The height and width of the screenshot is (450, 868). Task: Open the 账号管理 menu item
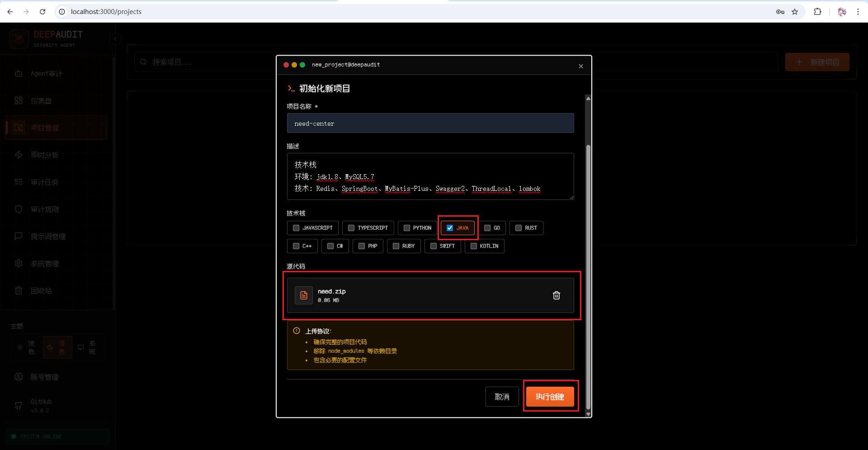[45, 376]
